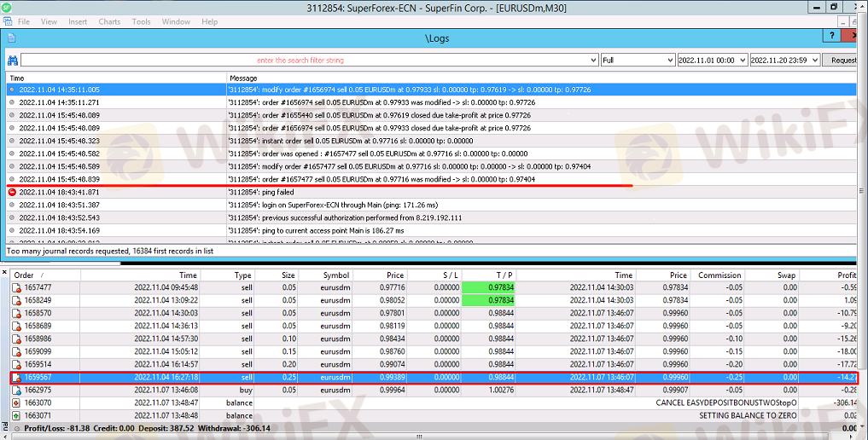This screenshot has width=868, height=440.
Task: Click the order icon for 1658249
Action: pos(16,300)
